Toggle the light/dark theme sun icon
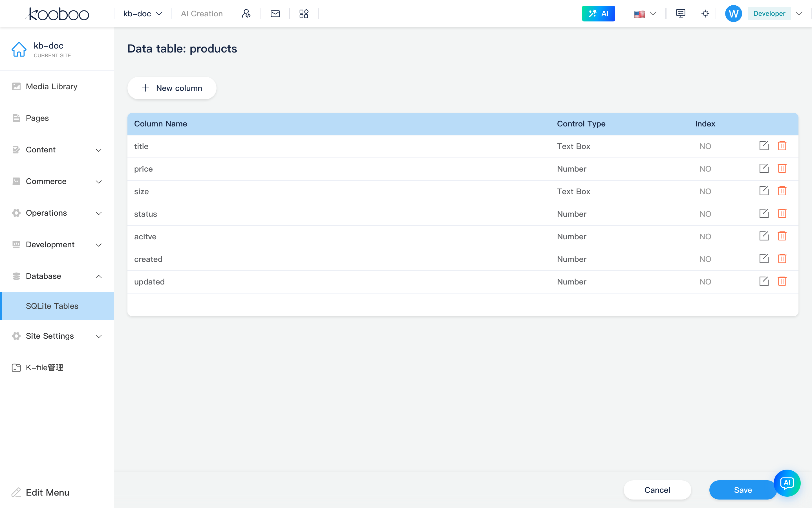The height and width of the screenshot is (508, 812). [705, 14]
